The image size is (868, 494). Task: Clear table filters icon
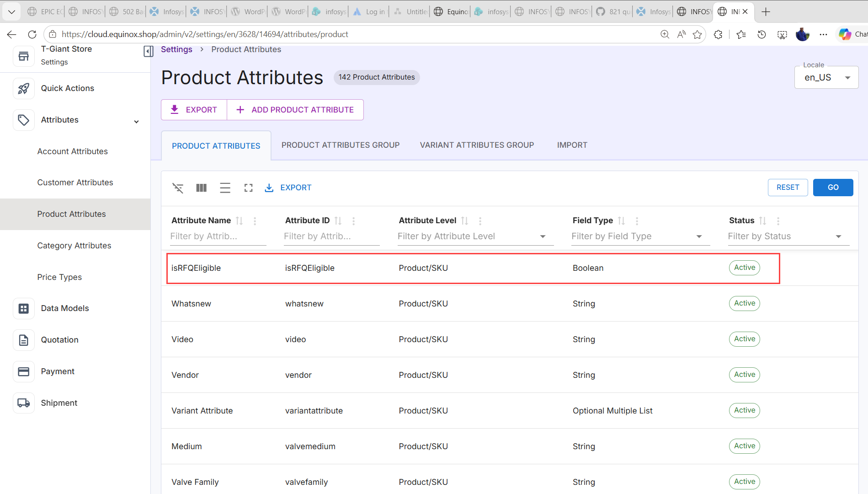coord(178,188)
